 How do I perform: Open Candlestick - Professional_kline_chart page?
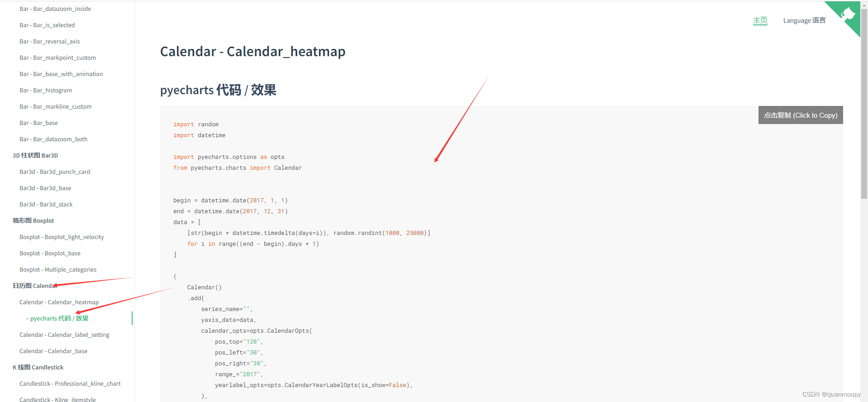[70, 383]
